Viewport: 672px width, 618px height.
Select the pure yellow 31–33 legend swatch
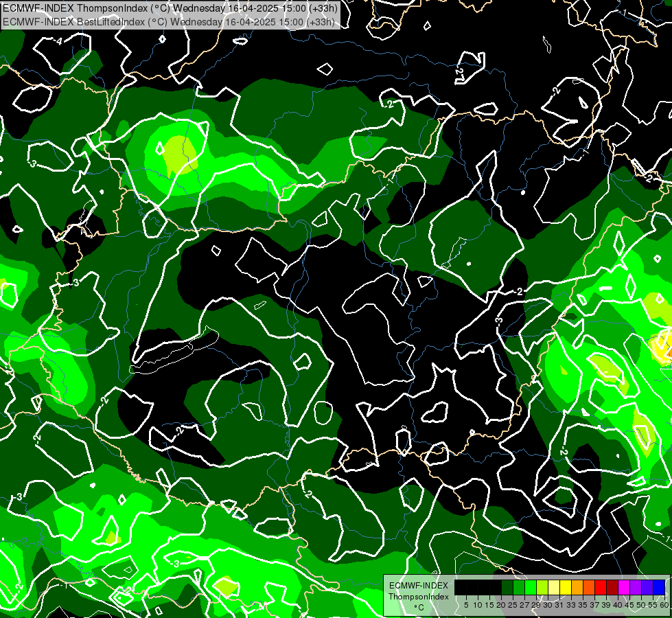pos(566,587)
